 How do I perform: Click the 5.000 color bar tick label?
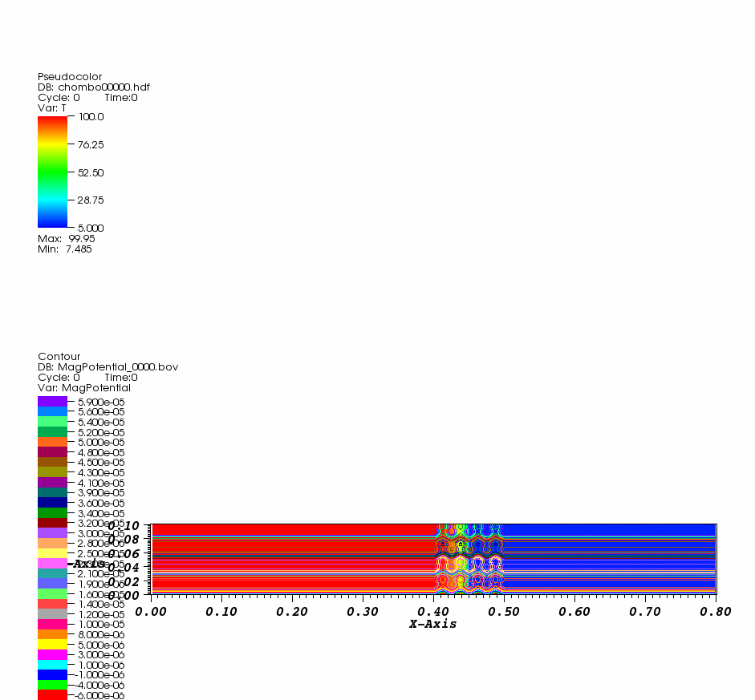click(91, 228)
